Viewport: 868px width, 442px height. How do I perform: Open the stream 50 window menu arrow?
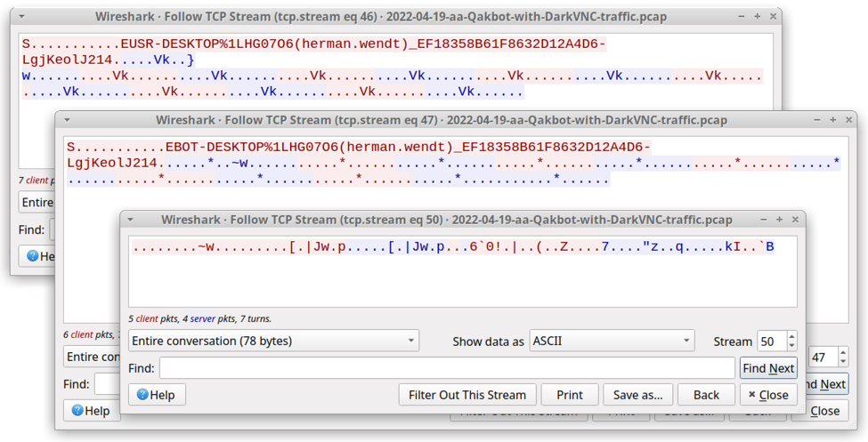(x=130, y=220)
